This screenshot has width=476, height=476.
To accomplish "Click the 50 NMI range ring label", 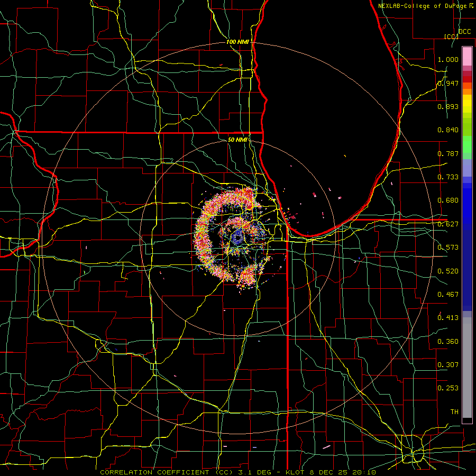I will [237, 140].
